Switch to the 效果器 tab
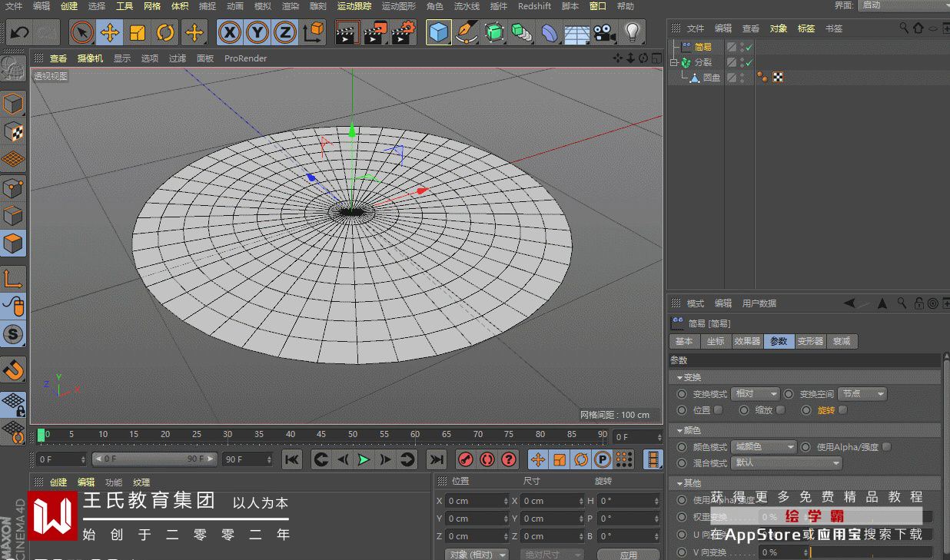The width and height of the screenshot is (950, 560). pos(746,341)
